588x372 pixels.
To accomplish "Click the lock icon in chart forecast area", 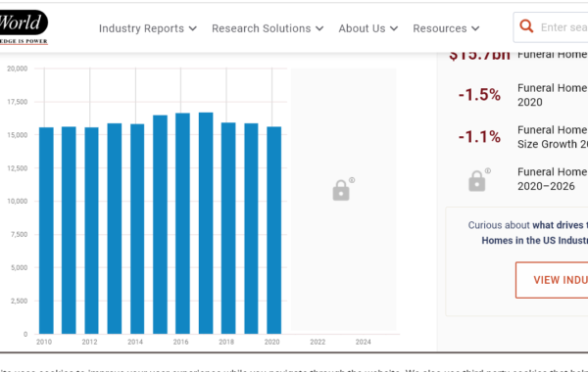I will 341,190.
